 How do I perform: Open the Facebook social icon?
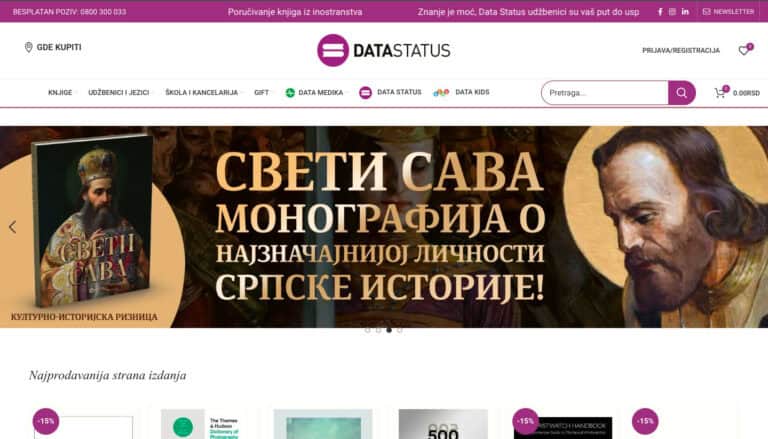660,12
